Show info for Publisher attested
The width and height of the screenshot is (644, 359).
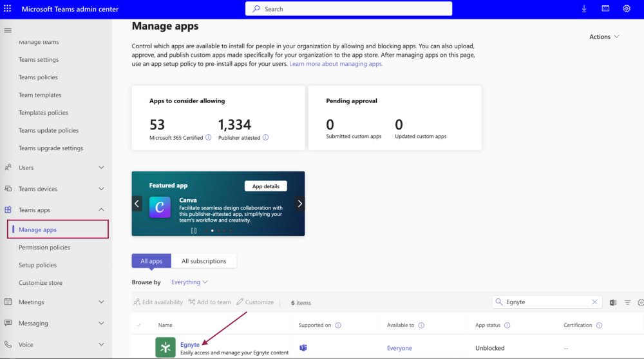[x=266, y=137]
